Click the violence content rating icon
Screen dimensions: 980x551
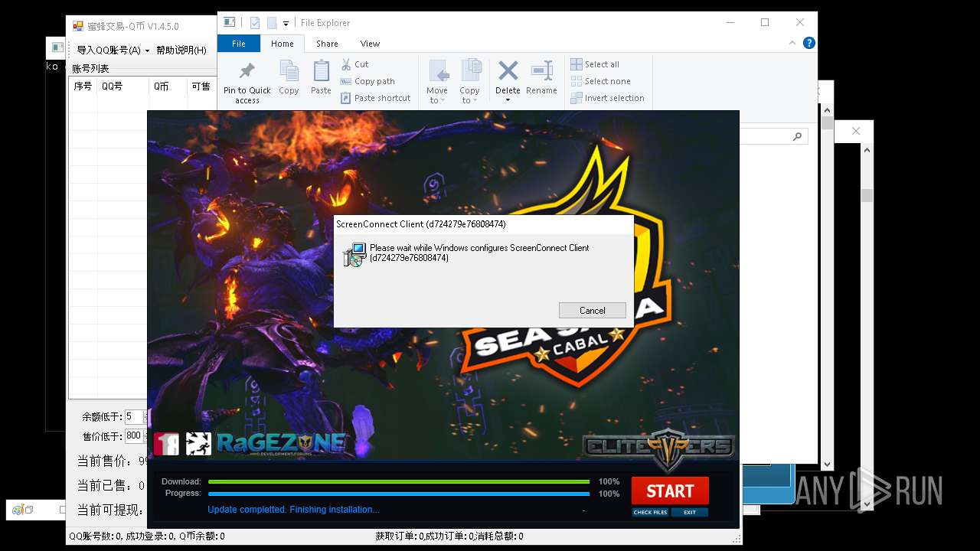point(198,444)
